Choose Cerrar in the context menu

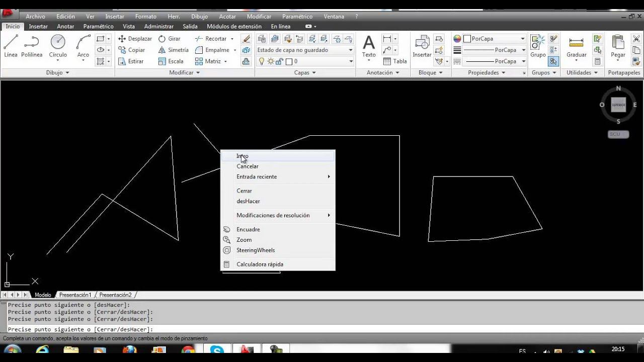pos(278,191)
